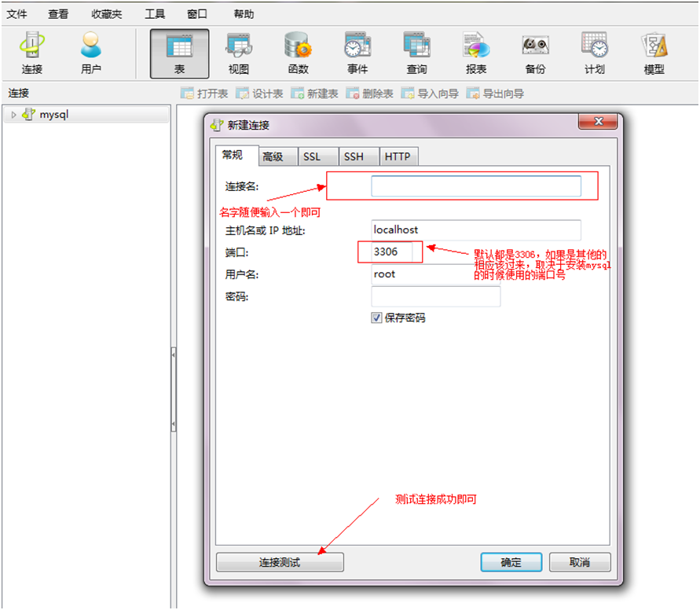Toggle the 保存密码 checkbox
Viewport: 700px width, 610px height.
377,318
